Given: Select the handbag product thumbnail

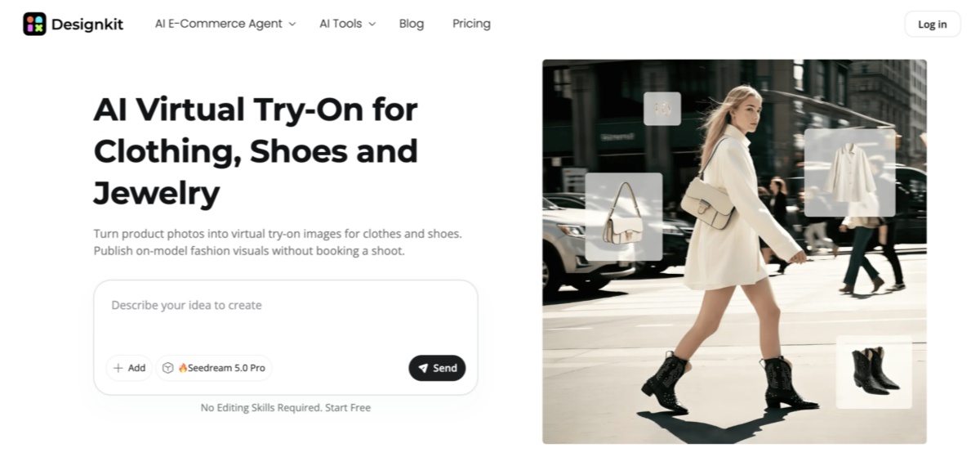Looking at the screenshot, I should (x=623, y=217).
